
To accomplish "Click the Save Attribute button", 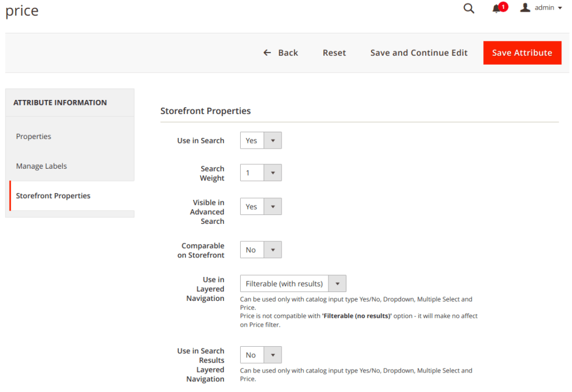I will (x=522, y=52).
